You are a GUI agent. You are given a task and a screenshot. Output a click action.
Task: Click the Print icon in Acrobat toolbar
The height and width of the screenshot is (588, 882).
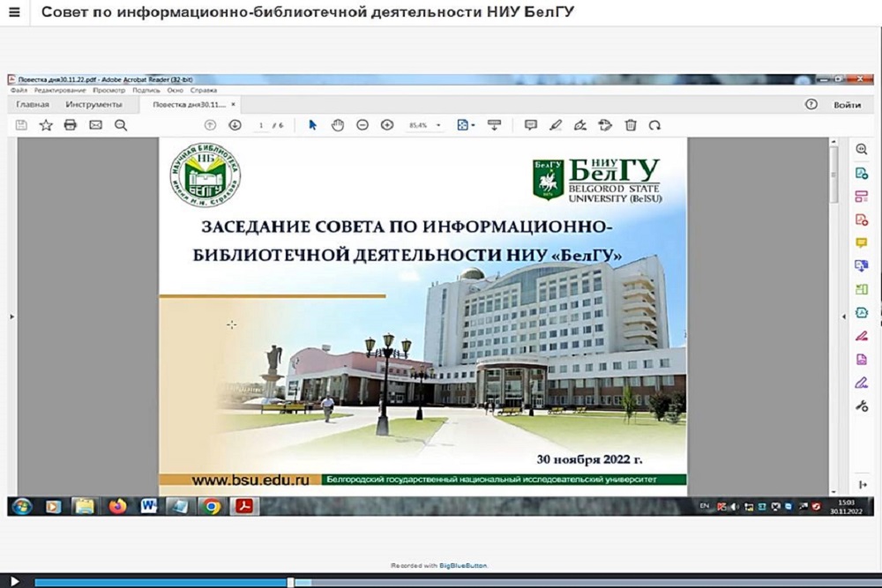pyautogui.click(x=71, y=125)
